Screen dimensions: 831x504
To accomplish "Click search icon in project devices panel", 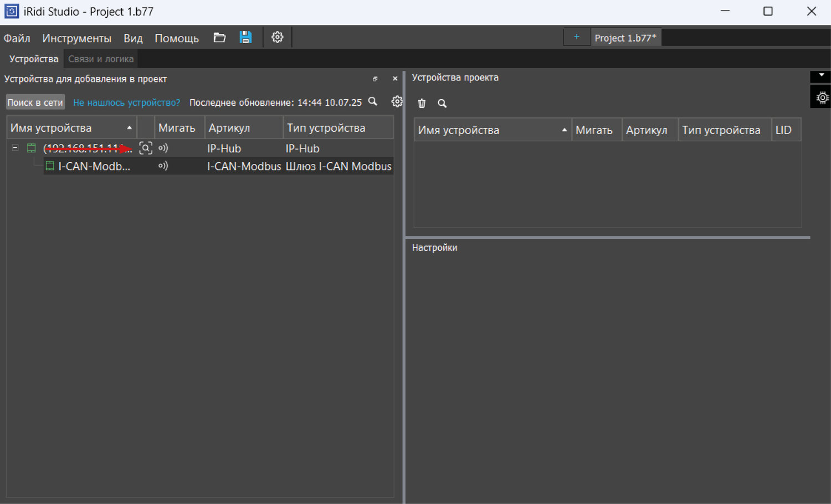I will click(x=442, y=103).
